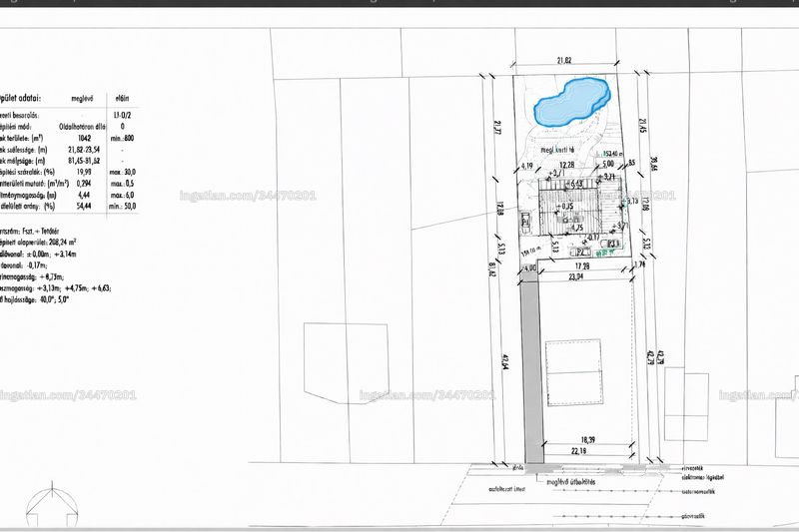Click the "4,44" building height value
This screenshot has height=532, width=799.
[84, 195]
